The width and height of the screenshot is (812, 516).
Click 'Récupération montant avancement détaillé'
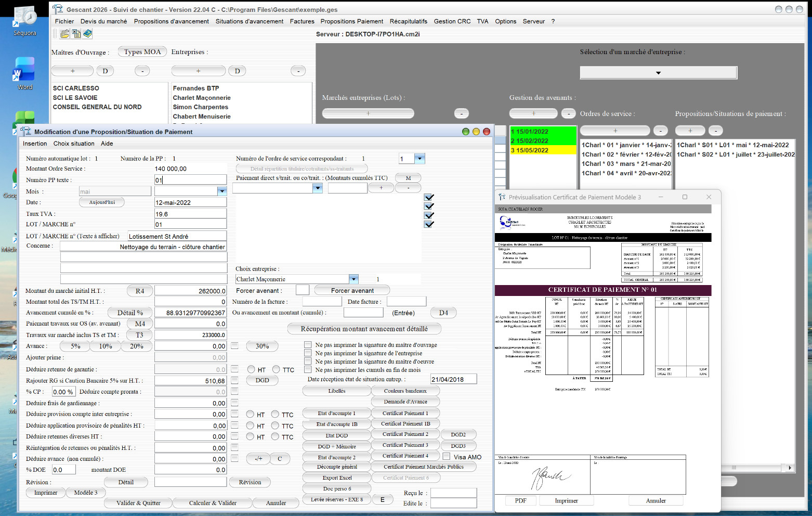tap(364, 329)
